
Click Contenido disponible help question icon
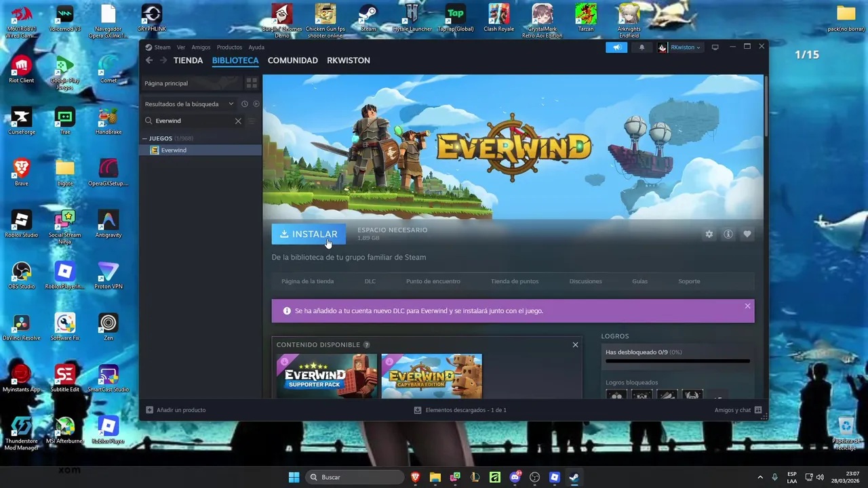click(367, 345)
